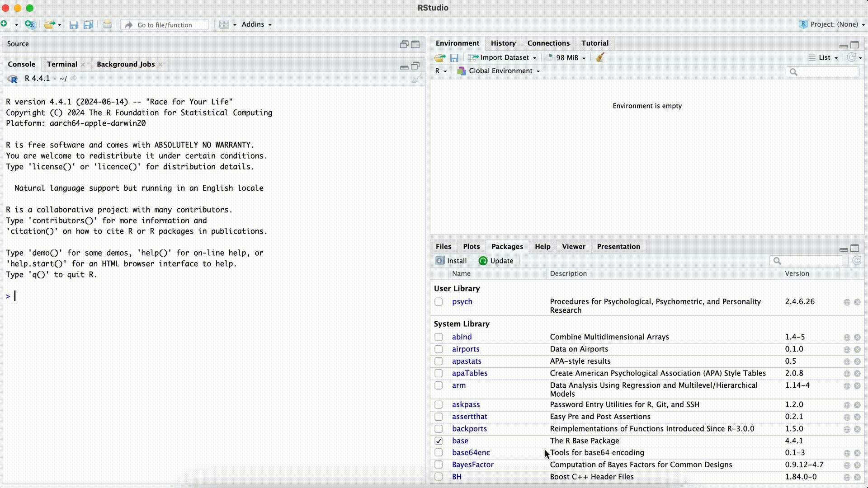
Task: Click the print document icon
Action: (107, 25)
